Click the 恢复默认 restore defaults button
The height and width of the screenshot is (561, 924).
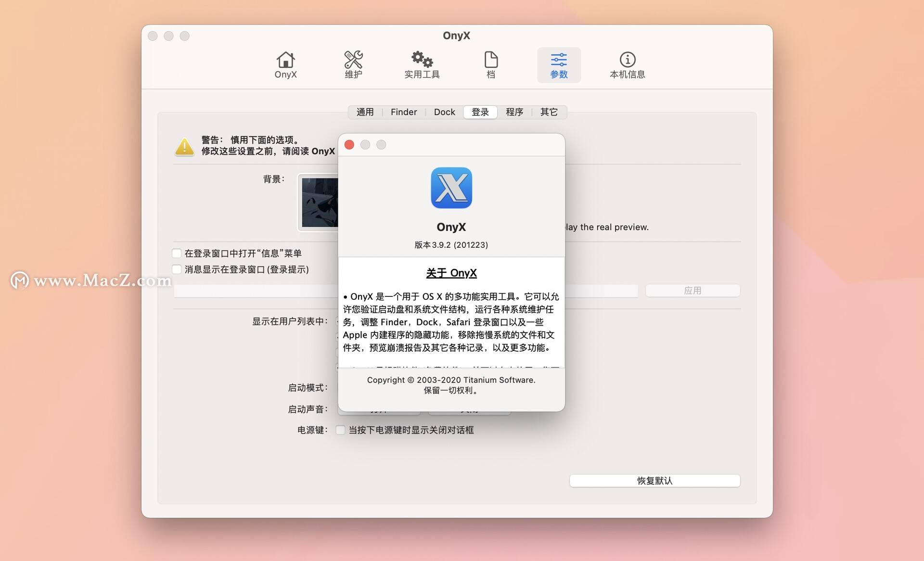[654, 481]
